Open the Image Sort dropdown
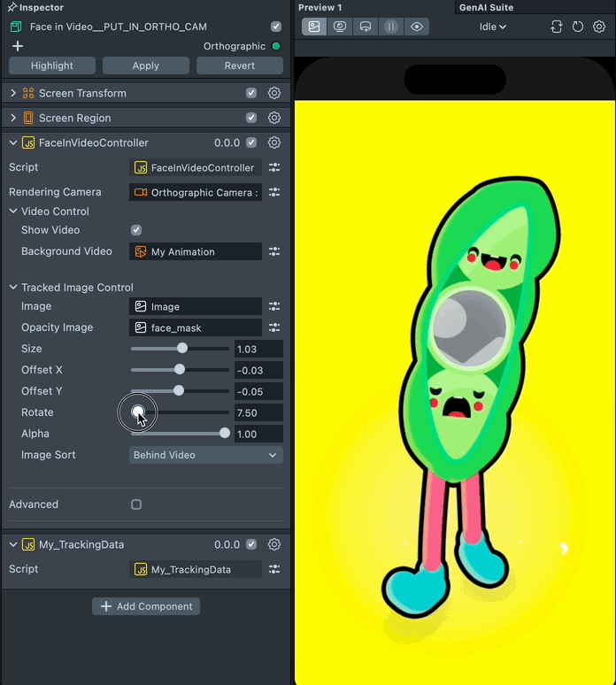 (x=205, y=455)
